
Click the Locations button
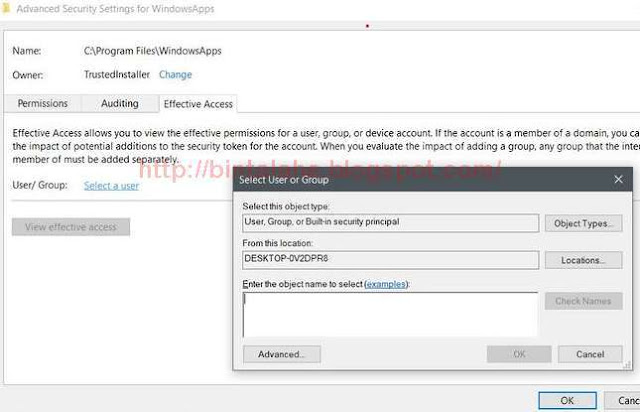pyautogui.click(x=583, y=260)
